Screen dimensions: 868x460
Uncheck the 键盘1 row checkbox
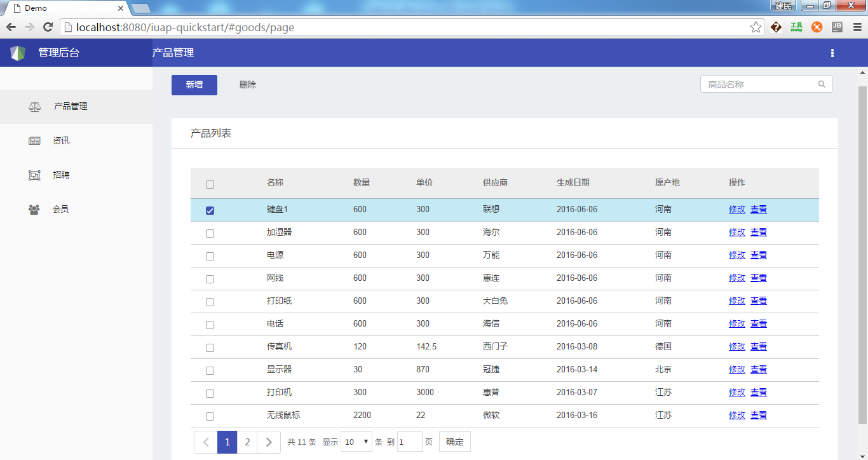click(210, 210)
